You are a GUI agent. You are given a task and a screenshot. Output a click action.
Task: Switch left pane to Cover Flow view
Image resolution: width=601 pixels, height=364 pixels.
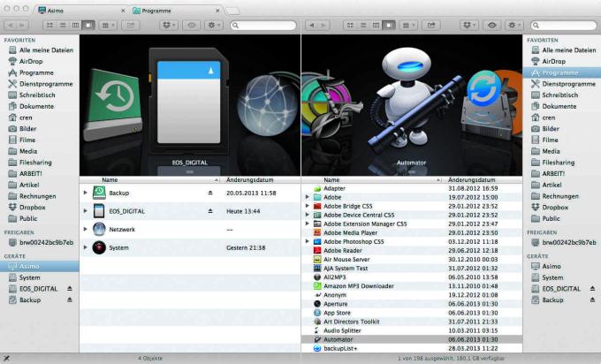coord(88,26)
